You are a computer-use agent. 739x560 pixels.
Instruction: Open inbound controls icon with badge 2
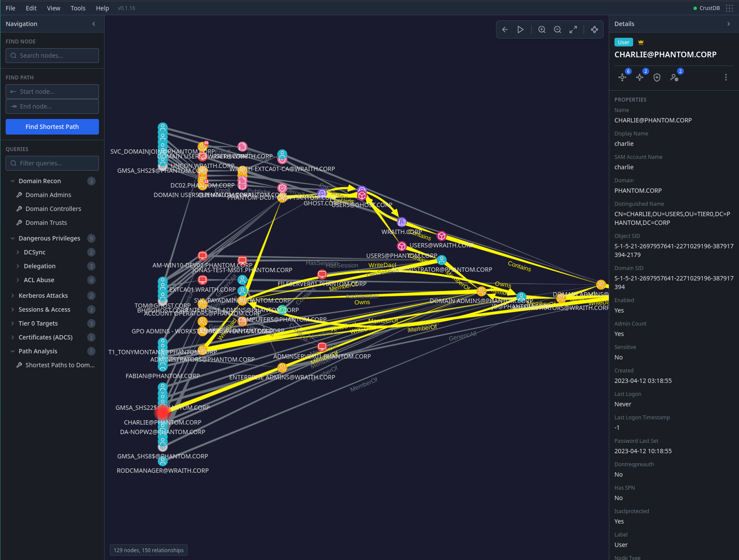640,77
